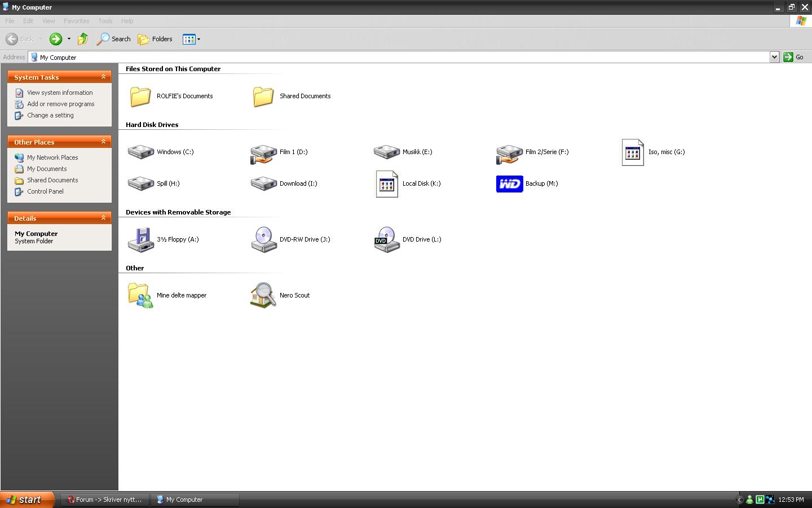Select the WD Backup (M:) drive icon

pyautogui.click(x=510, y=184)
